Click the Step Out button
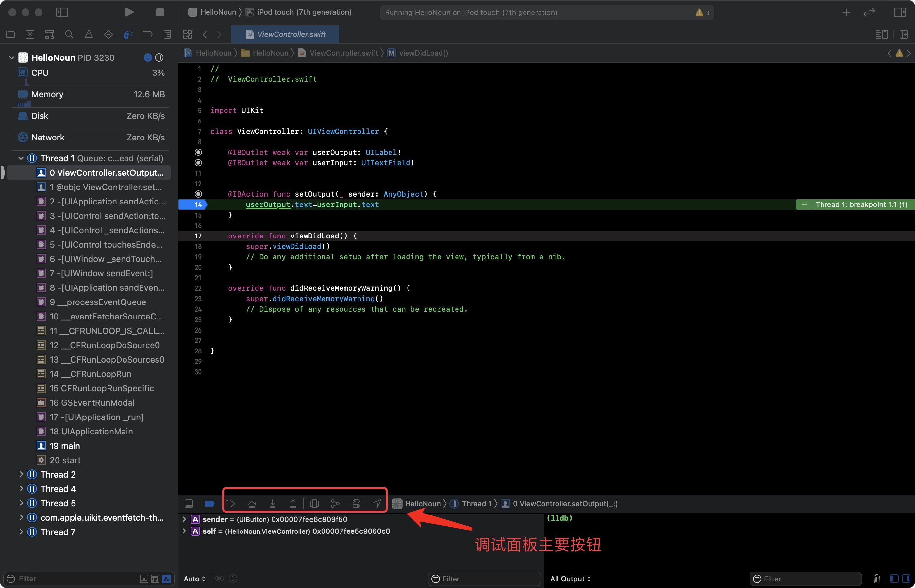 (x=293, y=504)
